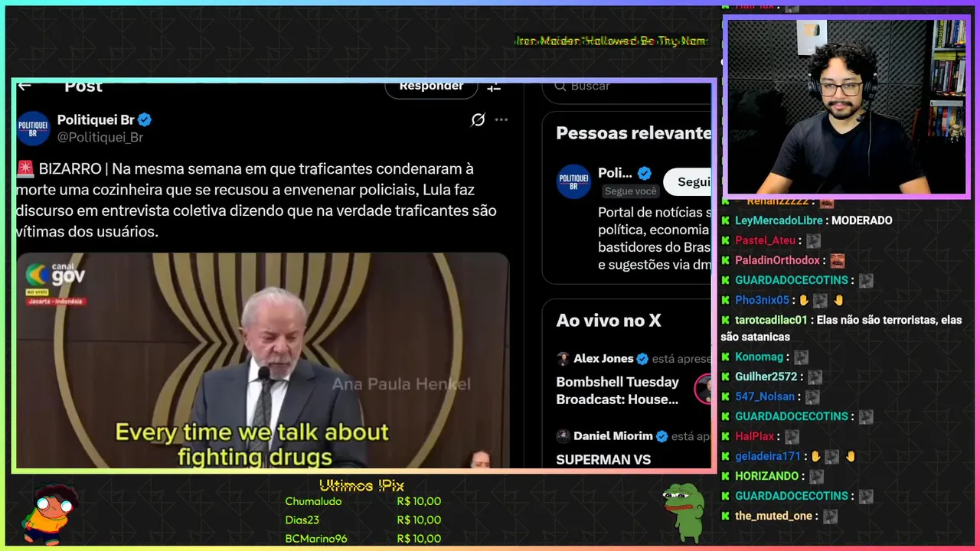
Task: Select chat user LeyMercadoLibre
Action: pos(779,220)
